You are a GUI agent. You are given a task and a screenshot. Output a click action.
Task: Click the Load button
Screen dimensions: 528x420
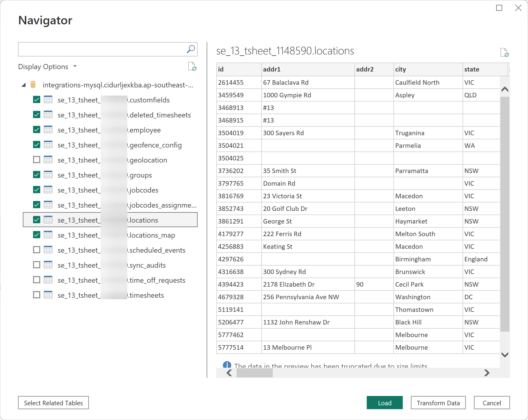384,403
